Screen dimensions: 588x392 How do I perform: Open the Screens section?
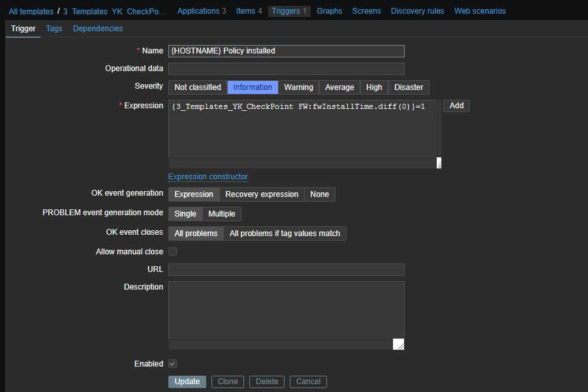click(366, 11)
